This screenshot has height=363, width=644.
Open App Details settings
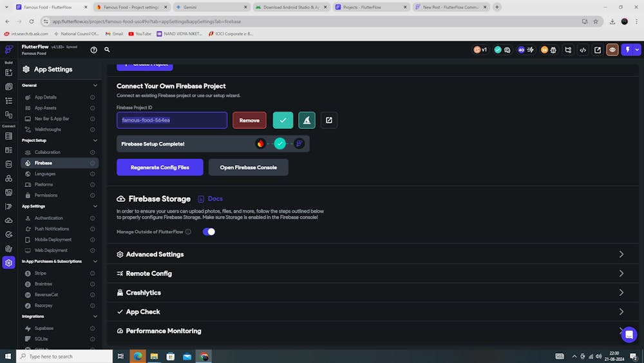tap(59, 97)
